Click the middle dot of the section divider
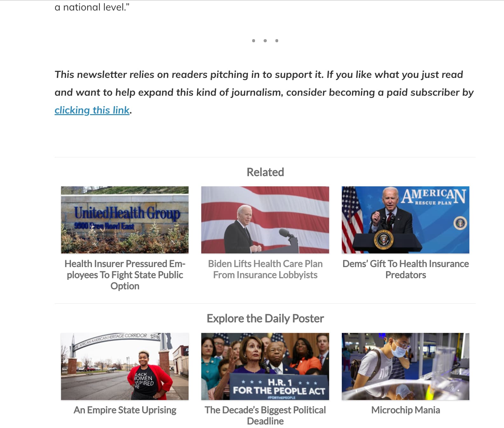The image size is (504, 428). point(265,41)
